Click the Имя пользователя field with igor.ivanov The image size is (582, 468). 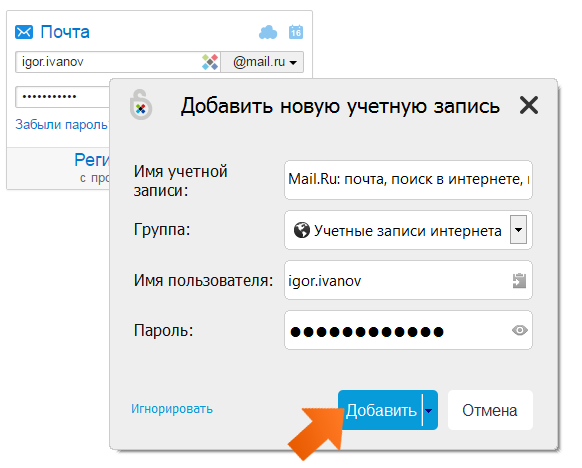(408, 280)
